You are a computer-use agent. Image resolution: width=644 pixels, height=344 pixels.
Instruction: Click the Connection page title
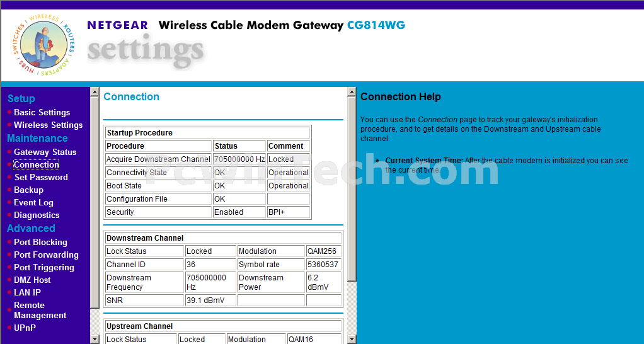coord(132,97)
